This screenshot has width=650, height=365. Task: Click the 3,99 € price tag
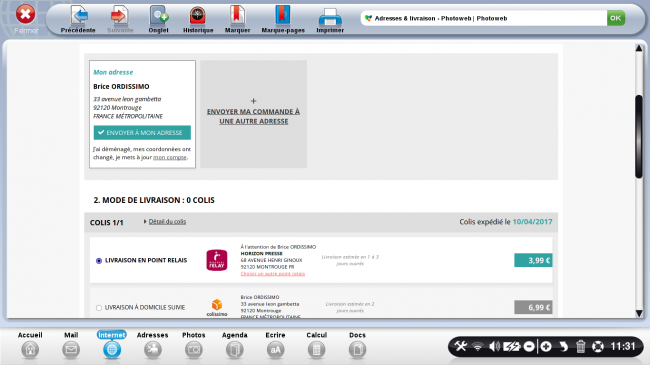[x=533, y=260]
